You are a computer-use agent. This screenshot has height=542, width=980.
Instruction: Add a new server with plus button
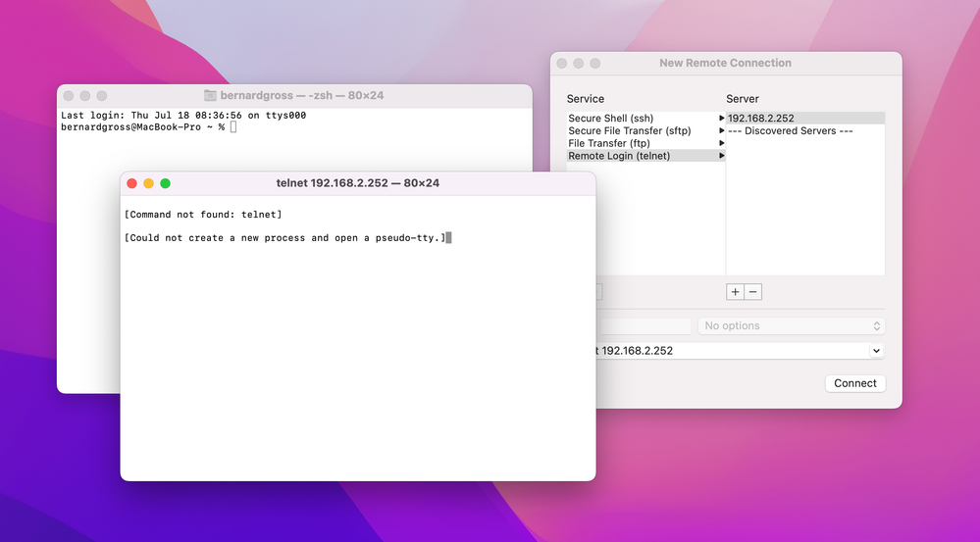(x=735, y=292)
